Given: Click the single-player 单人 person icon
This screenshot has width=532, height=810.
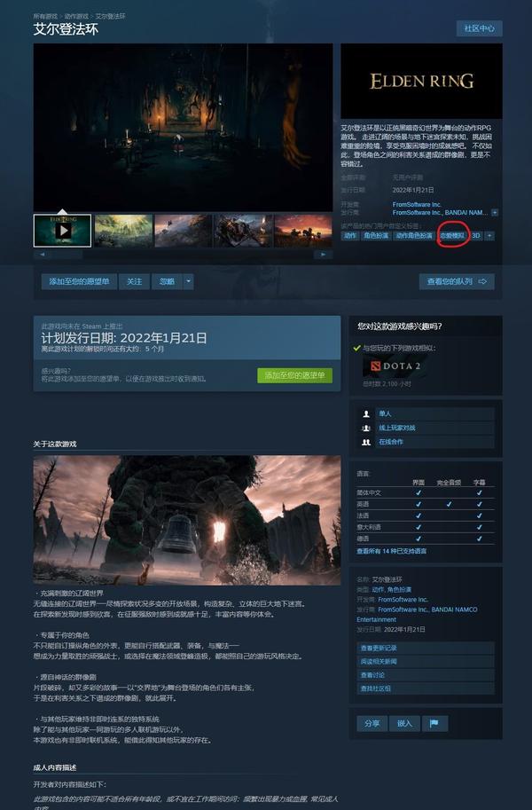Looking at the screenshot, I should pyautogui.click(x=366, y=413).
